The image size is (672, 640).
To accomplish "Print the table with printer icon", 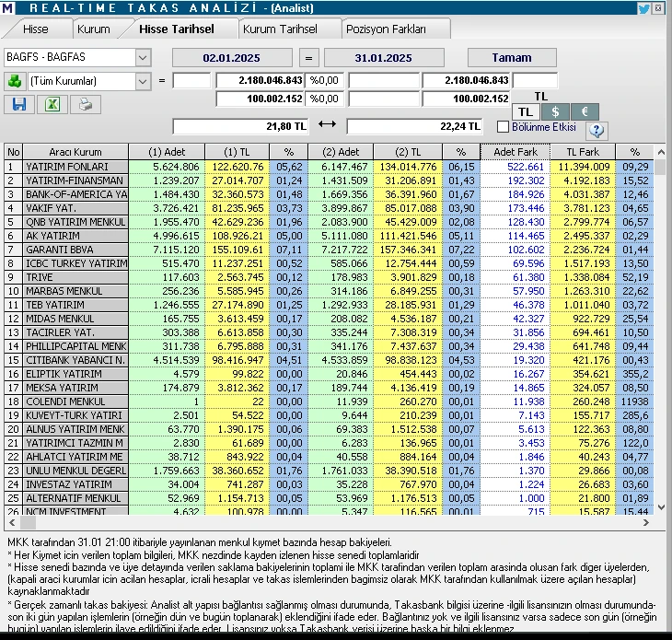I will [x=86, y=104].
